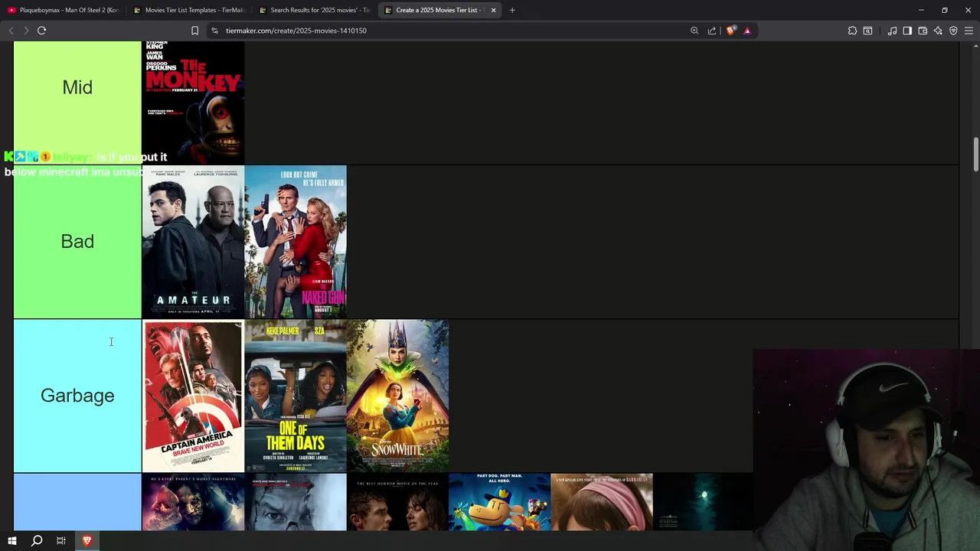Open a new browser tab
Viewport: 980px width, 551px height.
[x=512, y=10]
